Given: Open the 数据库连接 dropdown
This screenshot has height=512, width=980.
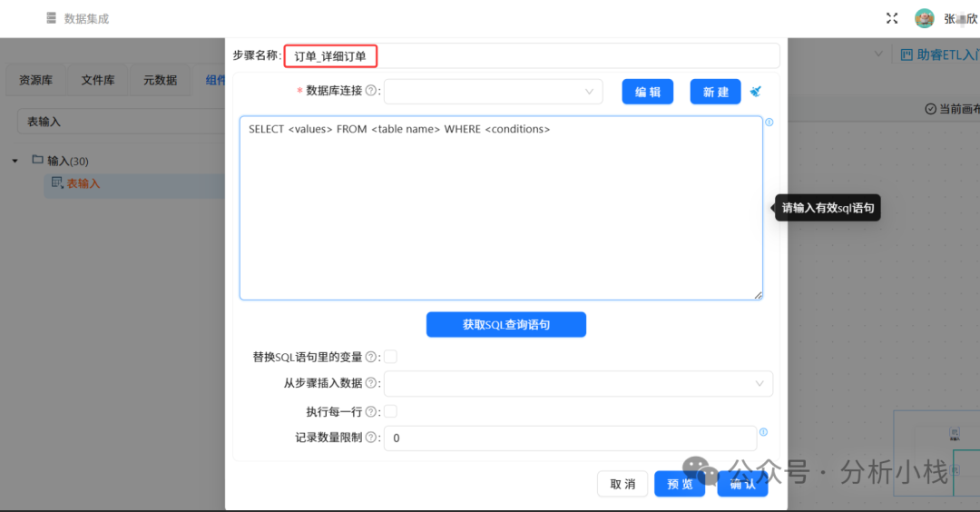Looking at the screenshot, I should [493, 92].
